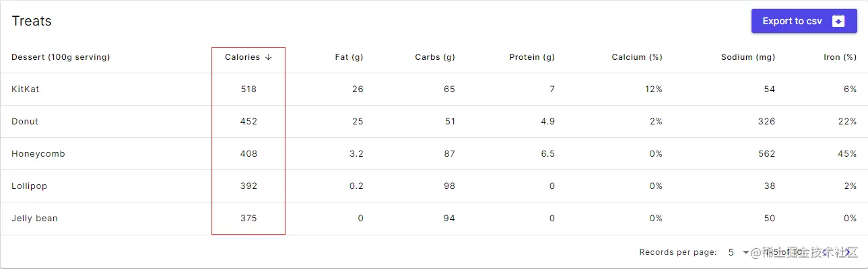Click the KitKat calories value 518
This screenshot has height=269, width=868.
pyautogui.click(x=248, y=89)
